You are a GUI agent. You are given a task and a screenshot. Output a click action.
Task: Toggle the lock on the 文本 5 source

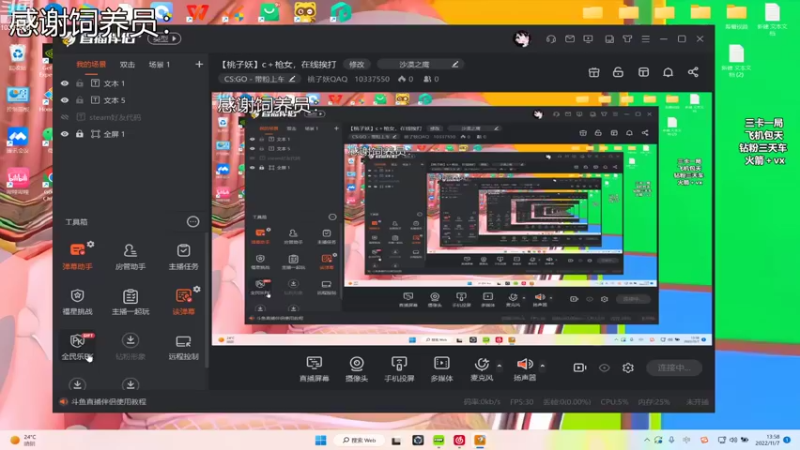(80, 100)
